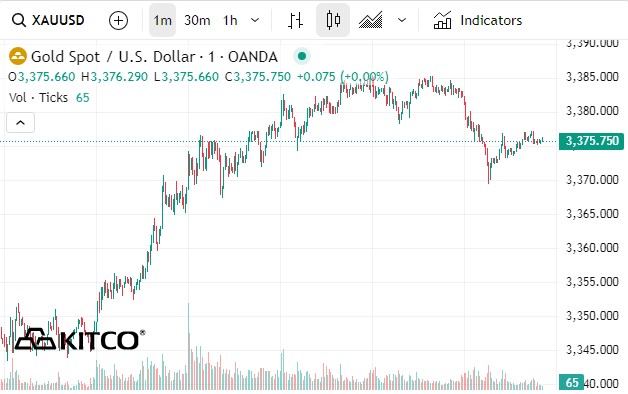Viewport: 628px width, 394px height.
Task: Click the 3,370.000 price axis label
Action: 592,179
